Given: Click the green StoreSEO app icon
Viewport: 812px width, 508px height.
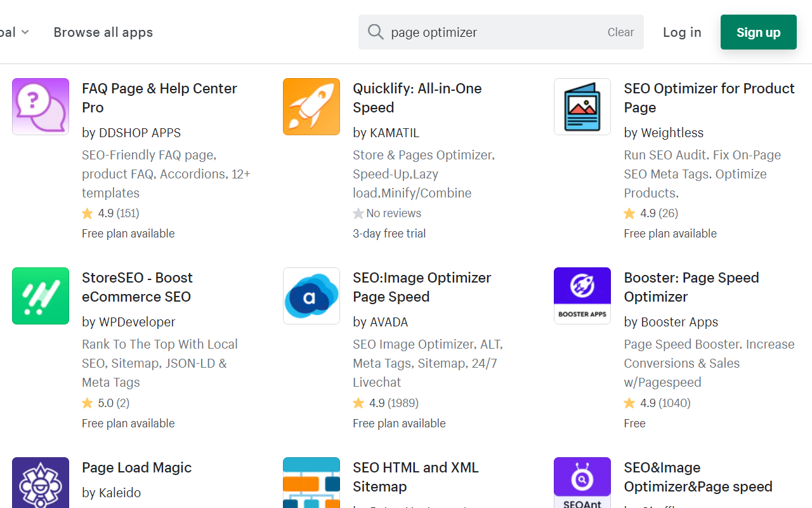Looking at the screenshot, I should click(40, 295).
